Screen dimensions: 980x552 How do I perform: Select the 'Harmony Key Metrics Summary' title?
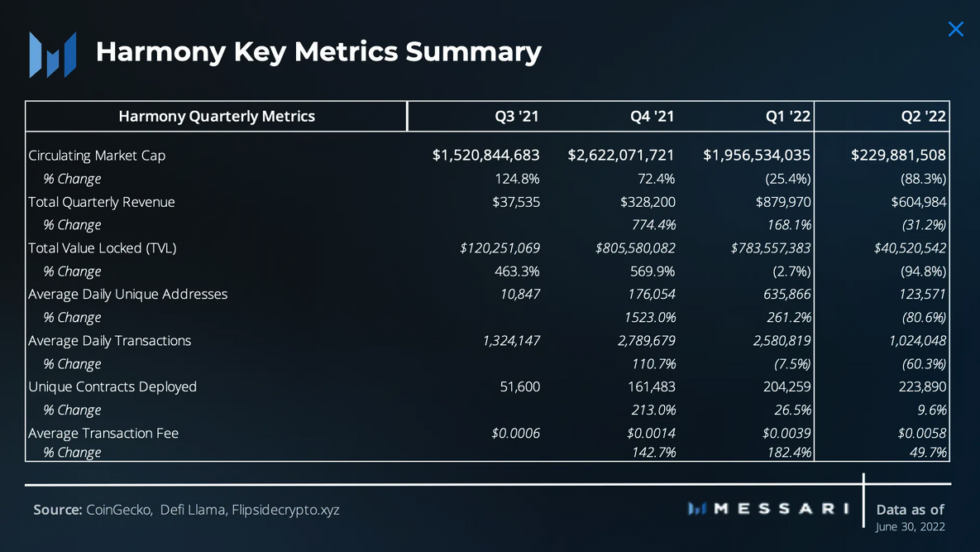[318, 52]
